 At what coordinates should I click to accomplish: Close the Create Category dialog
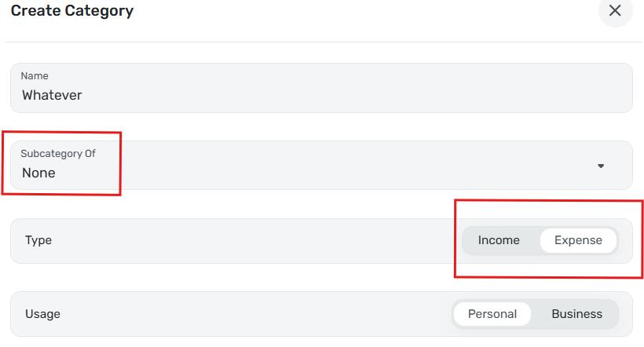tap(615, 11)
